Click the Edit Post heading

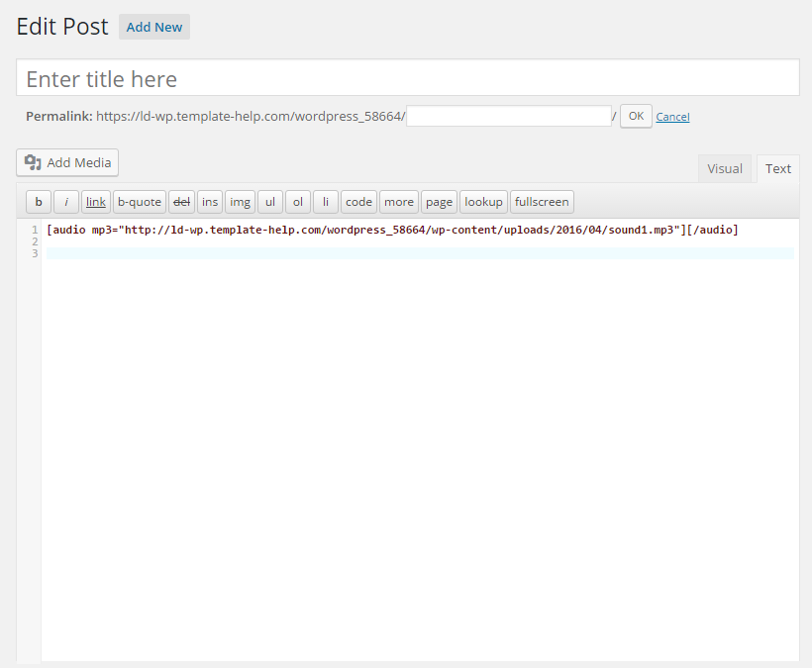point(62,27)
